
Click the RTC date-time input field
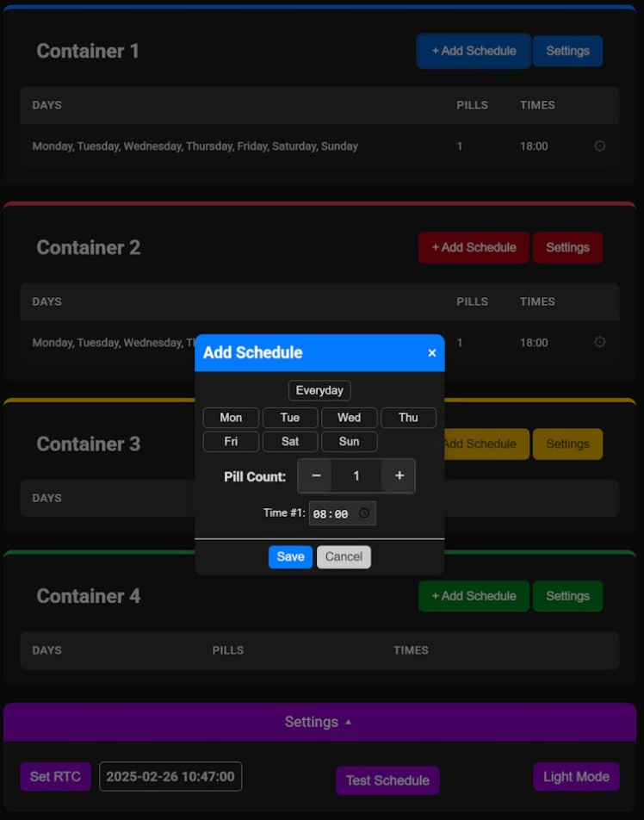point(170,776)
